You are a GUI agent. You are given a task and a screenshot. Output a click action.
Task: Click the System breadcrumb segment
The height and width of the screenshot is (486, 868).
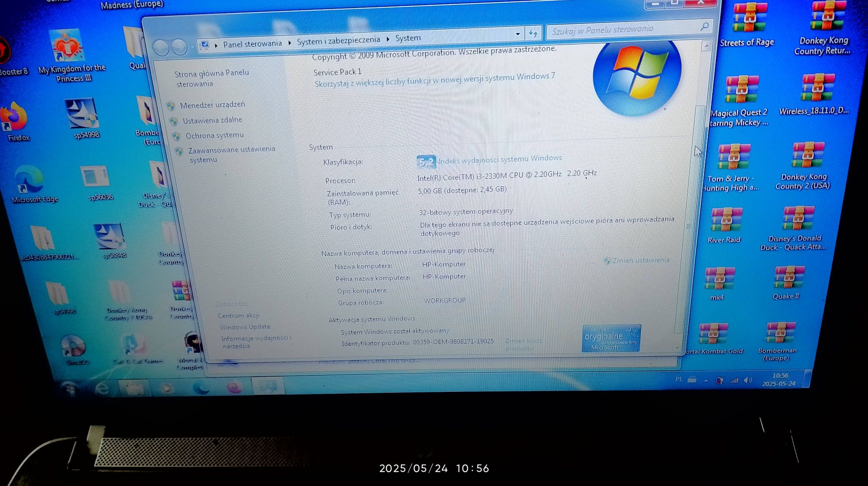tap(408, 38)
